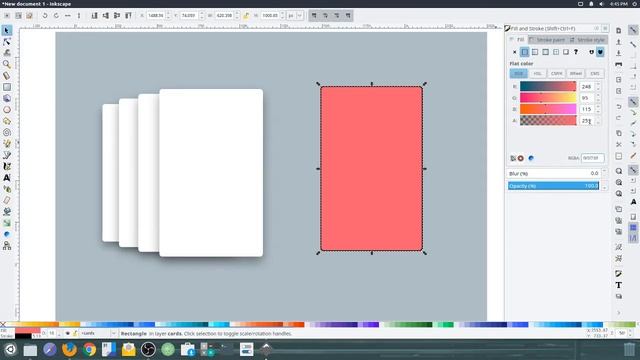Viewport: 640px width, 360px height.
Task: Choose Radial gradient fill type
Action: pos(545,52)
